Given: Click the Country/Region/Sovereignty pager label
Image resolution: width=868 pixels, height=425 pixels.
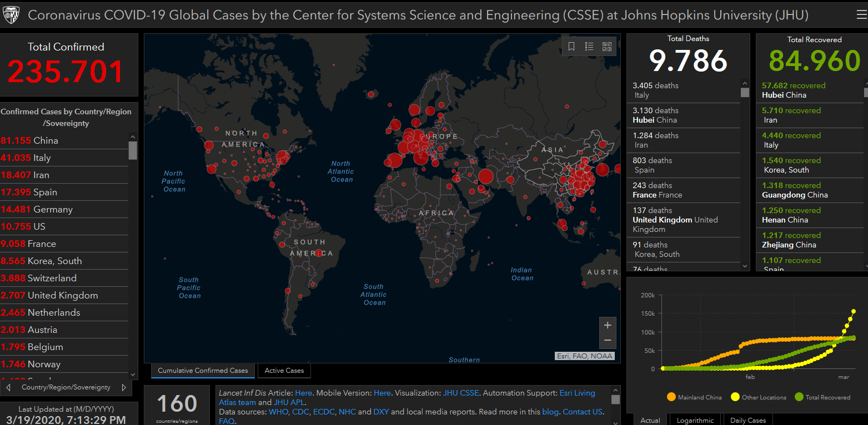Looking at the screenshot, I should 66,387.
